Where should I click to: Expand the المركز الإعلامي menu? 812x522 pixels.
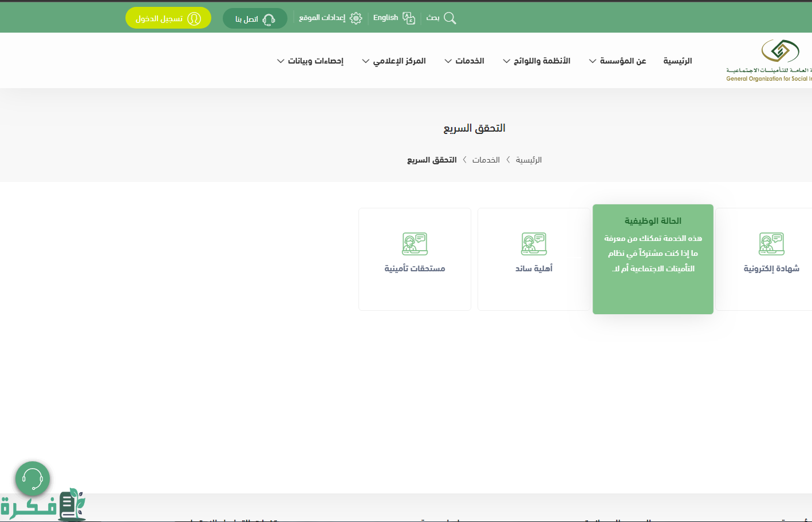click(394, 61)
